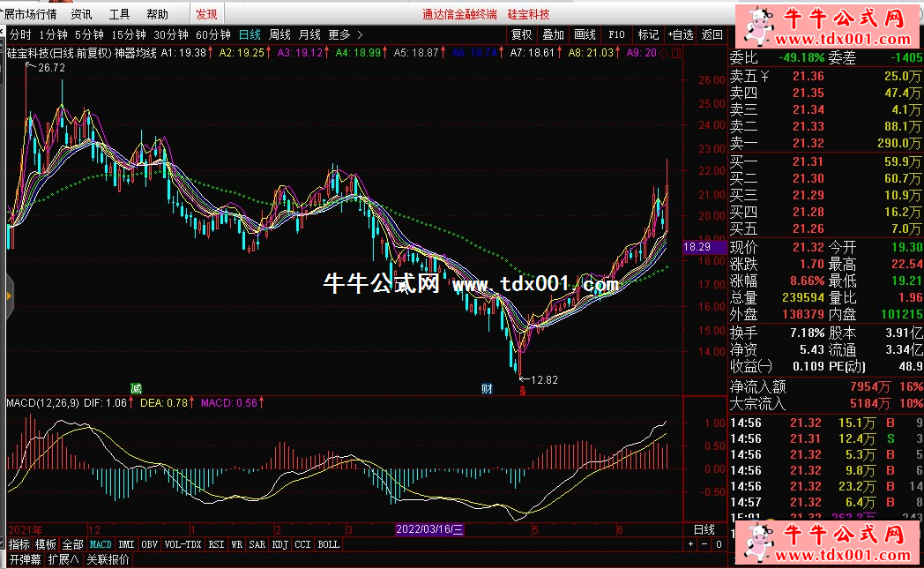The height and width of the screenshot is (569, 924).
Task: Select the 60分钟 period
Action: (x=212, y=34)
